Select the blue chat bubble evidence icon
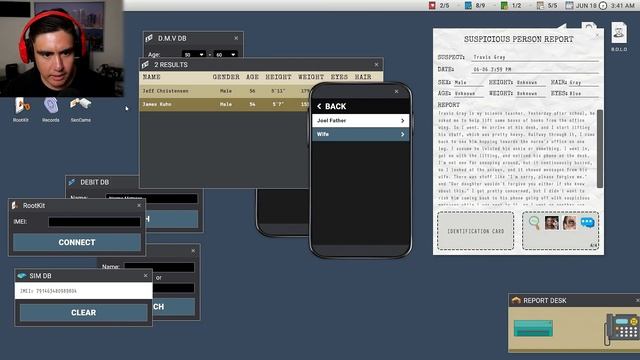 (587, 223)
